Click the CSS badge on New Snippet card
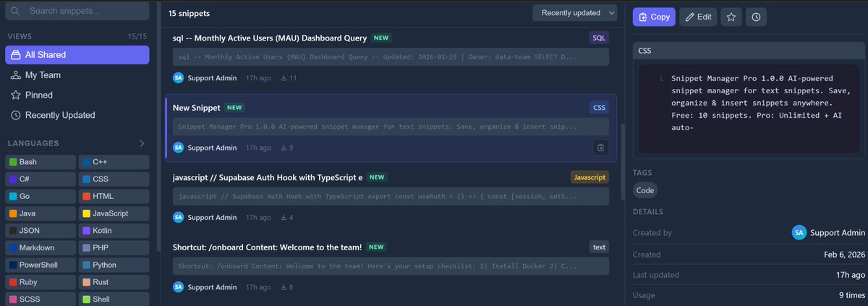 (599, 108)
